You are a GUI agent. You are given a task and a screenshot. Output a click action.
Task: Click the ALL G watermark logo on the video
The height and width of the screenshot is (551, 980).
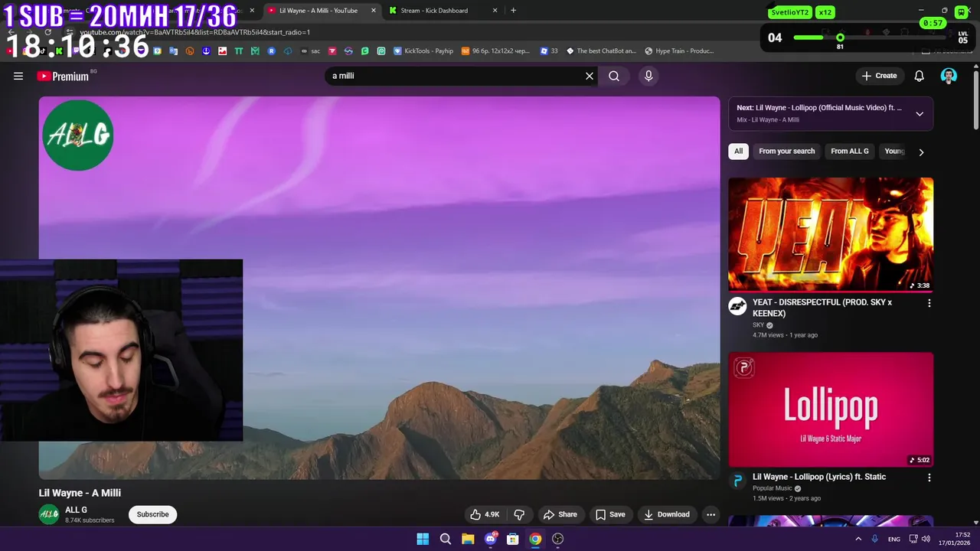tap(77, 135)
